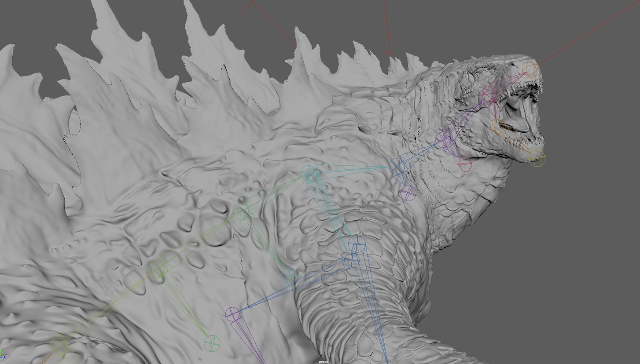Screen dimensions: 640x364
Task: Click the persp camera label
Action: pyautogui.click(x=324, y=361)
